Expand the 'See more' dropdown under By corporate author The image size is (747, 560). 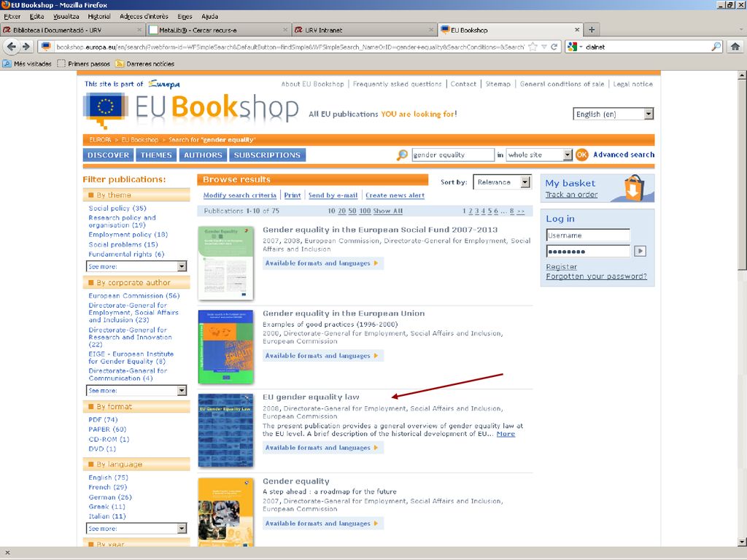point(136,391)
